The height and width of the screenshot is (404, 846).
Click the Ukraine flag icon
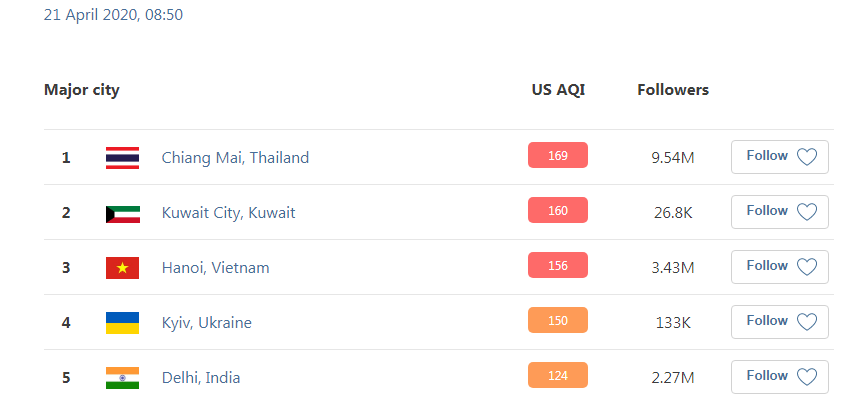122,322
